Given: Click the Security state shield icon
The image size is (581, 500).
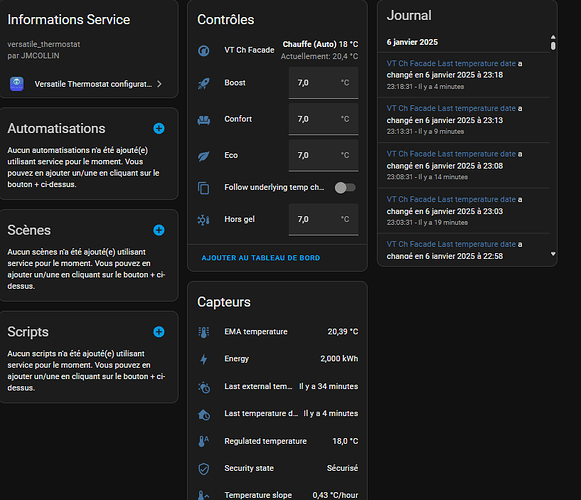Looking at the screenshot, I should [203, 468].
